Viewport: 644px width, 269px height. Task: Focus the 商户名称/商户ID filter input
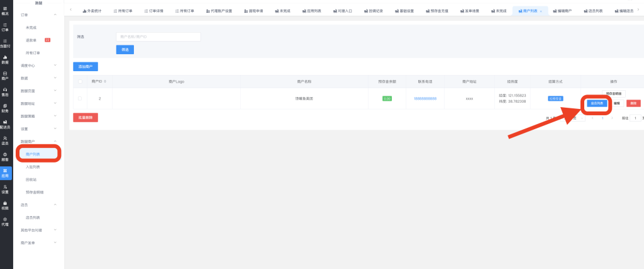pyautogui.click(x=158, y=37)
